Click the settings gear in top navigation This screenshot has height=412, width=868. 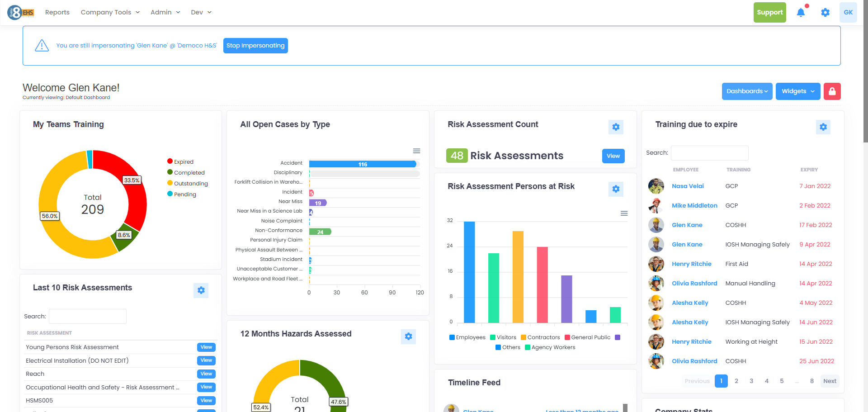click(x=825, y=12)
